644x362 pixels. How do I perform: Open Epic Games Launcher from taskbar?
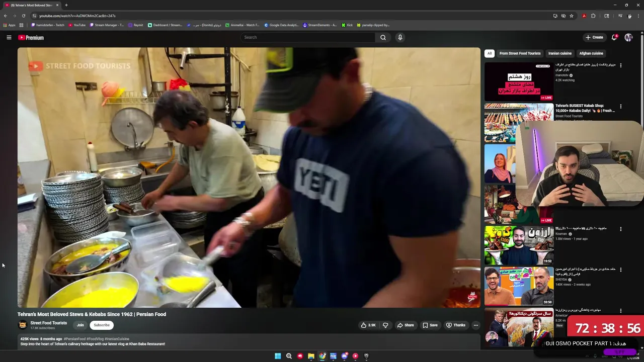(x=366, y=356)
